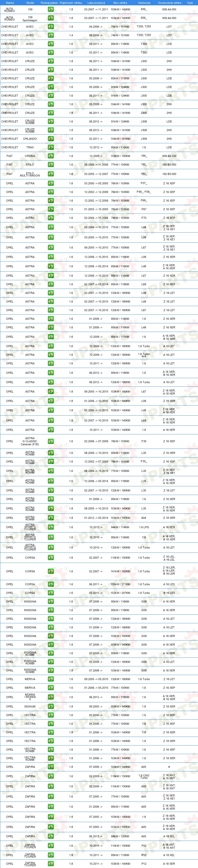Click fuel type icon for Fiat Croma

(50, 156)
